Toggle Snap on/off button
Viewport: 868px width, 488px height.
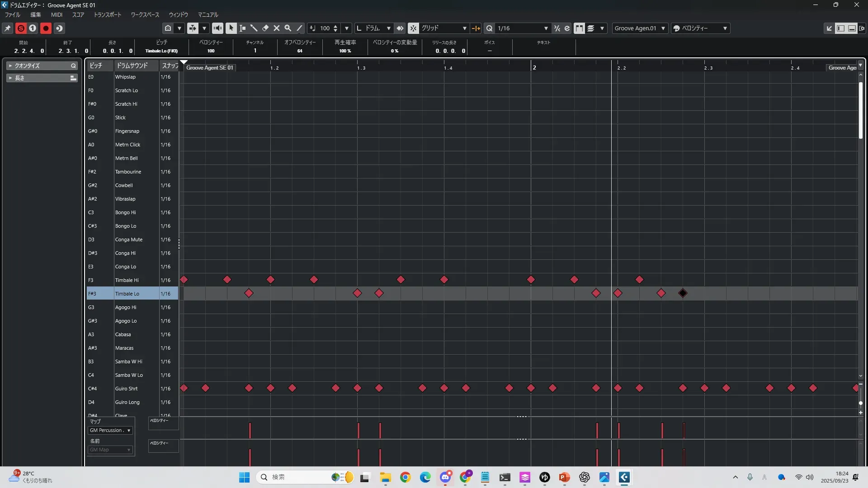click(413, 28)
